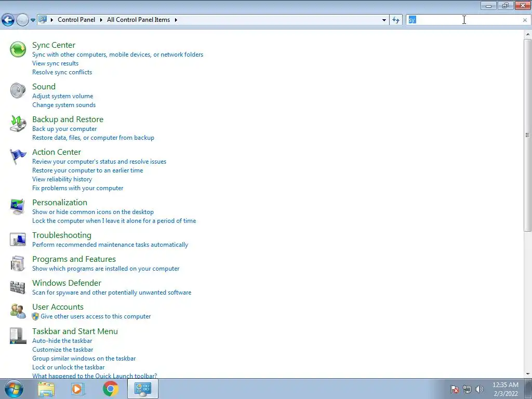Open Google Chrome from the taskbar
Screen dimensions: 532x399
point(111,389)
